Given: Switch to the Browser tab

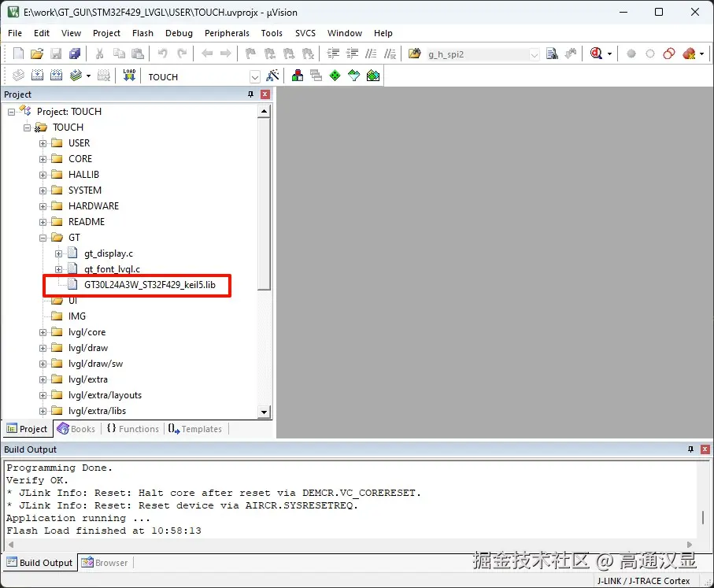Looking at the screenshot, I should (105, 563).
